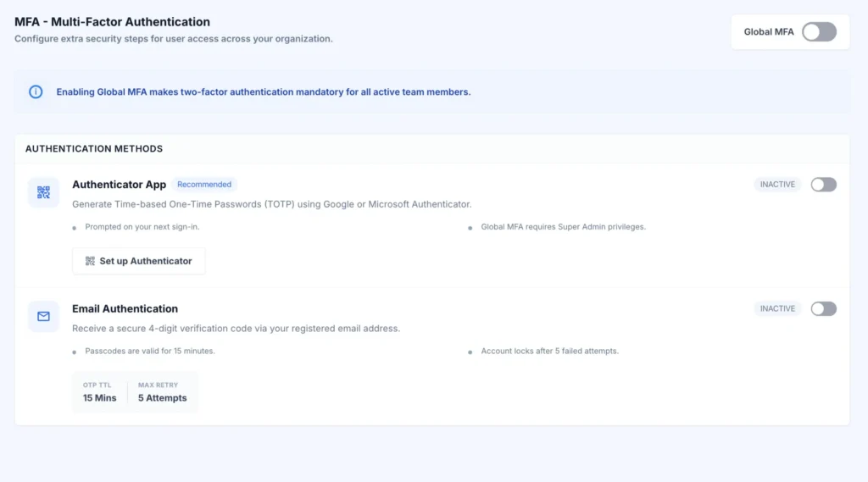
Task: Click the Global MFA mandatory info message
Action: [264, 91]
